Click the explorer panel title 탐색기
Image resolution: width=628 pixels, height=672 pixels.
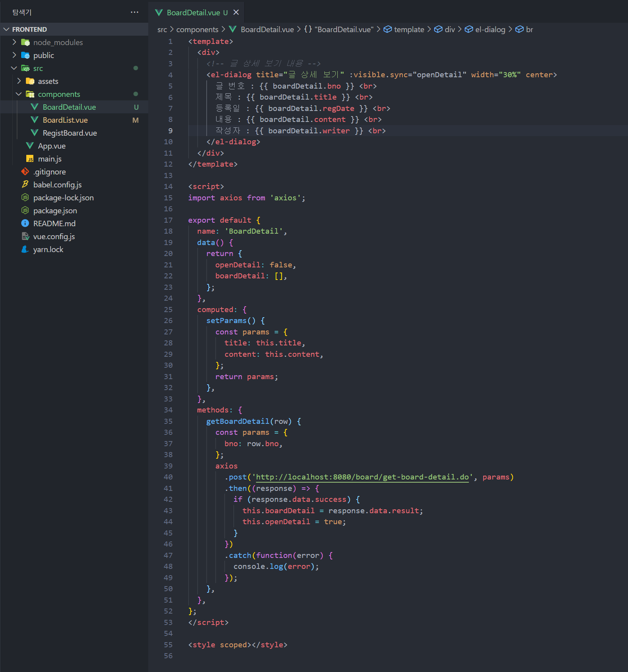click(22, 12)
